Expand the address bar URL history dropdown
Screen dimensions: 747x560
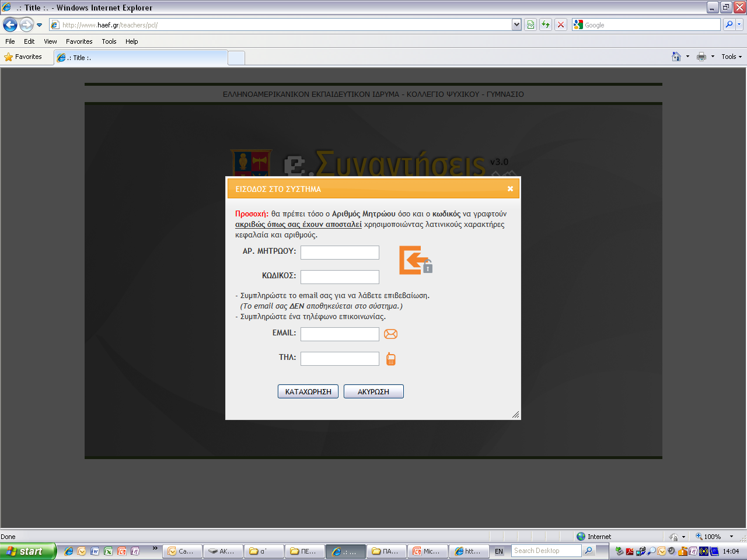tap(516, 24)
